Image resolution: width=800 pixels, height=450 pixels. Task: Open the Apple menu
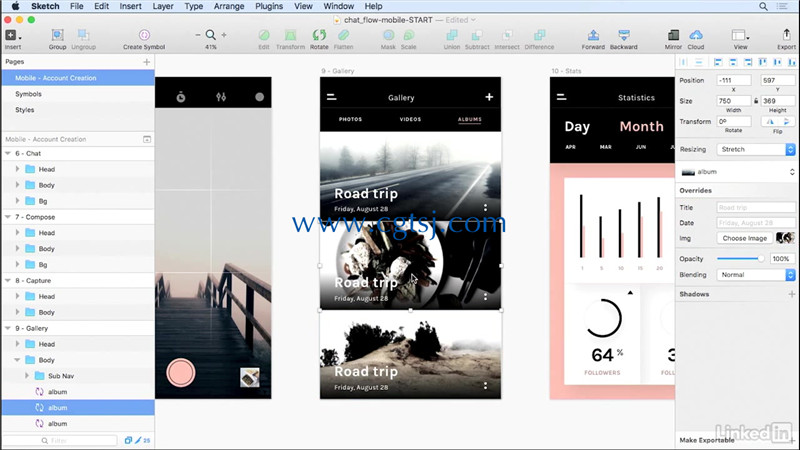(x=15, y=6)
